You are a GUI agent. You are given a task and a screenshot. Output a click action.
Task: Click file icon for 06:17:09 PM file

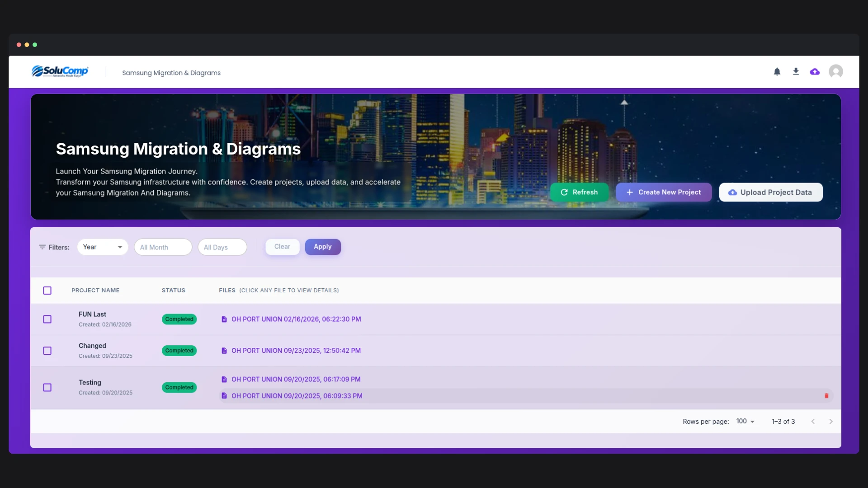pos(224,380)
